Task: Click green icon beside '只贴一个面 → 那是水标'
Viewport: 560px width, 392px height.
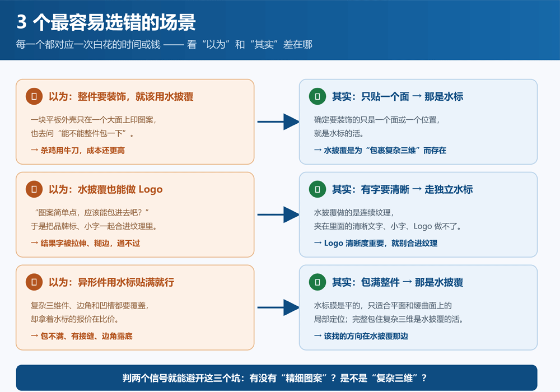Action: tap(318, 96)
